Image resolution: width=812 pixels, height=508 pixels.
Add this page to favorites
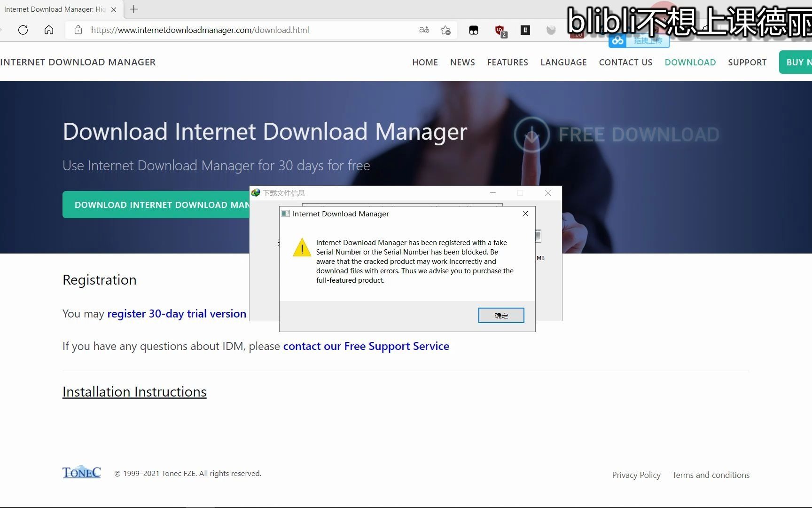click(x=445, y=31)
